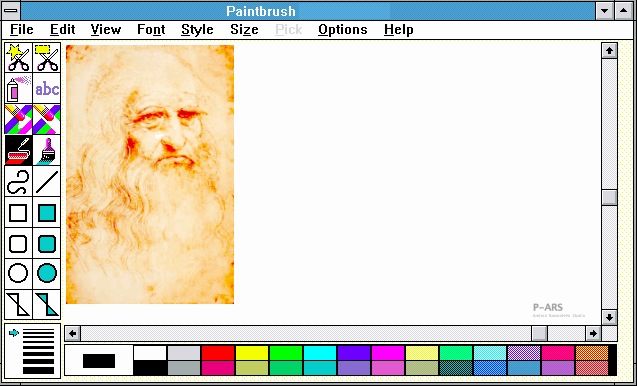Pick the bright lime green palette color

coord(286,353)
